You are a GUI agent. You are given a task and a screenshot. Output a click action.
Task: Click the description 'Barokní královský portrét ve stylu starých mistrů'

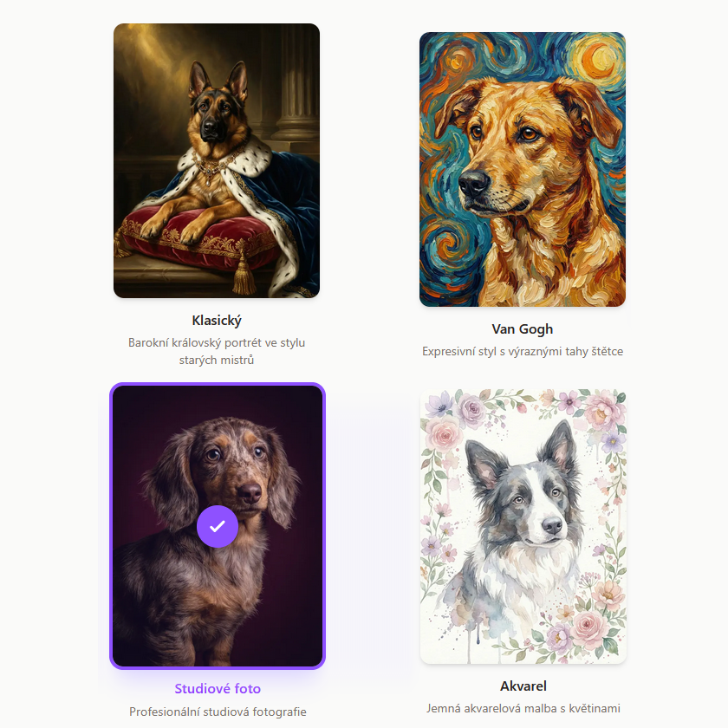click(x=217, y=351)
